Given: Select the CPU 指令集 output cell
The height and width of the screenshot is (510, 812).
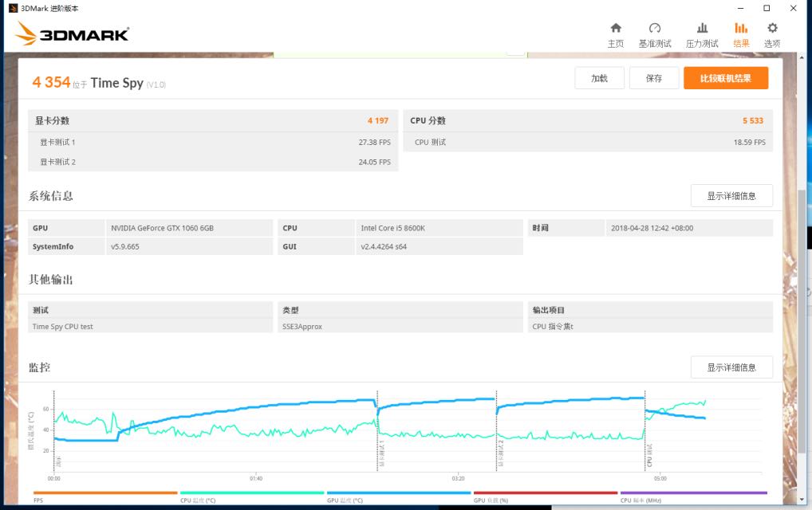Looking at the screenshot, I should [650, 327].
